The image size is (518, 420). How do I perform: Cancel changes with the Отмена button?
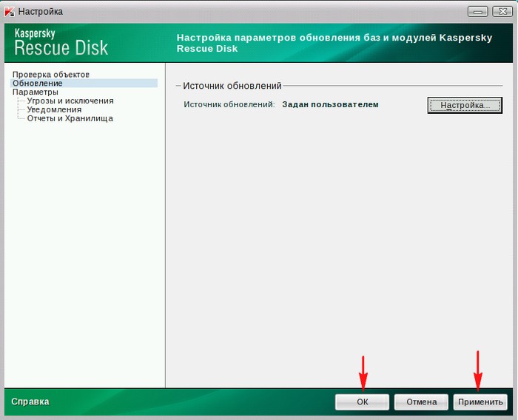click(421, 402)
